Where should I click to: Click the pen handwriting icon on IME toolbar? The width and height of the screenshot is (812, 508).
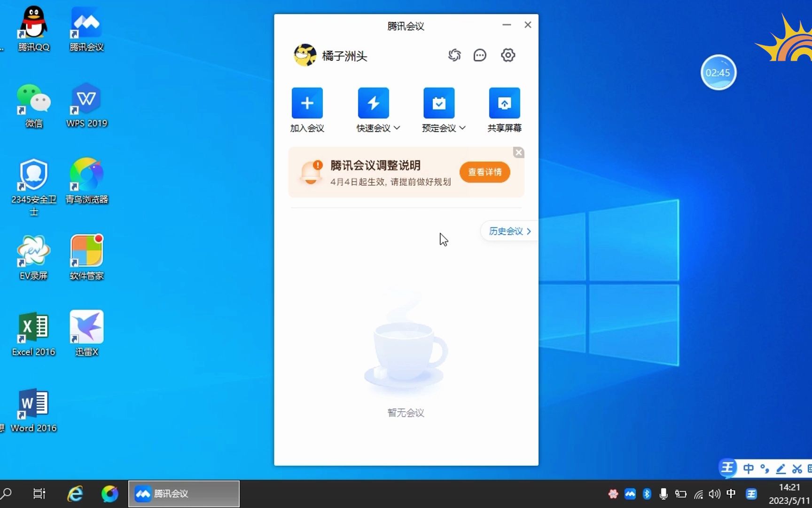tap(781, 468)
